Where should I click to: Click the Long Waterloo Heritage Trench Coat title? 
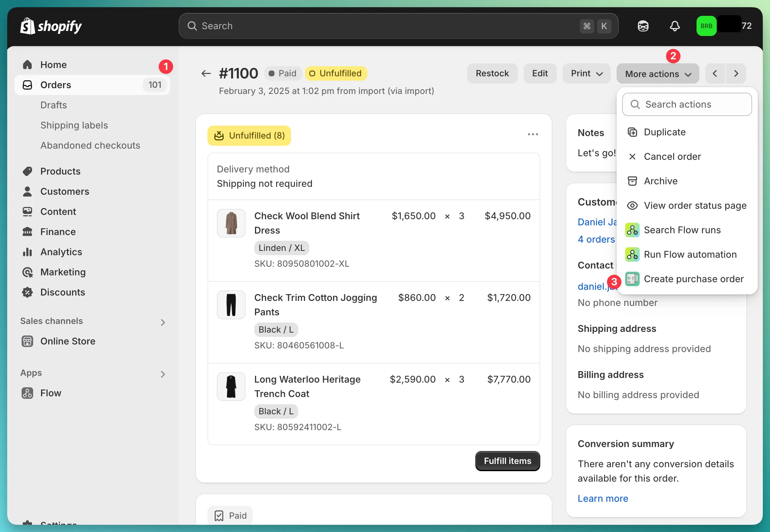pos(307,387)
